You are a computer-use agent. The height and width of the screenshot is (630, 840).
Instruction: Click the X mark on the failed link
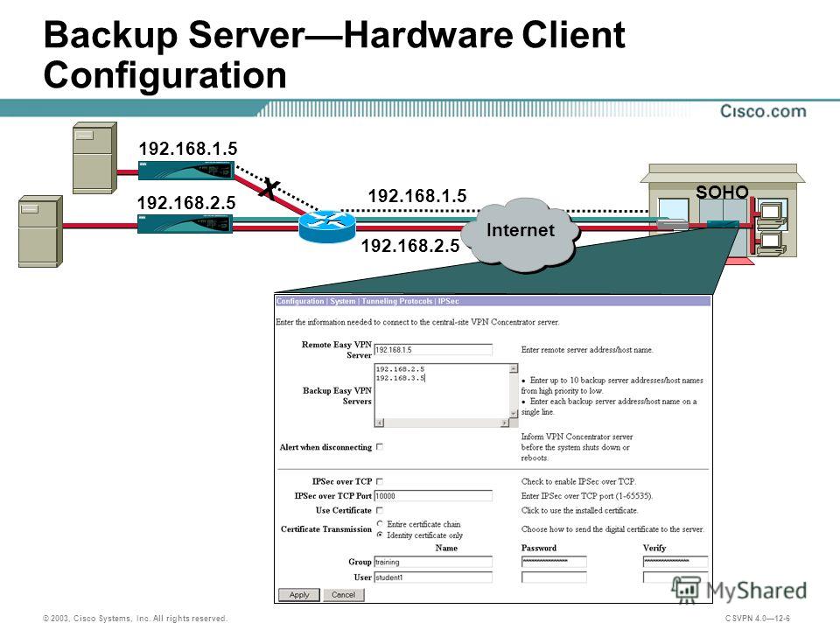click(x=269, y=190)
